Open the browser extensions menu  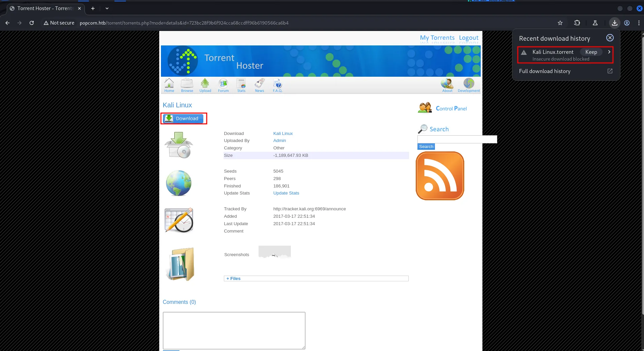pyautogui.click(x=577, y=23)
